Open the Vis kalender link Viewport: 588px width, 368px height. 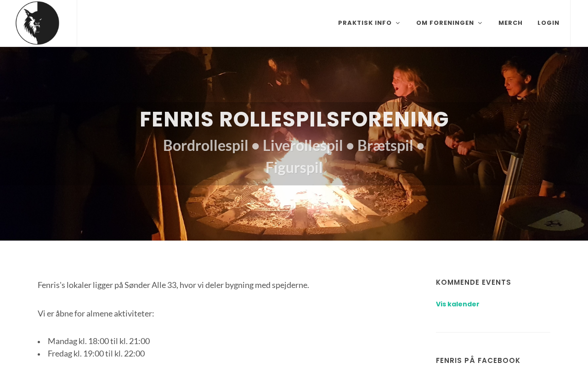(458, 304)
